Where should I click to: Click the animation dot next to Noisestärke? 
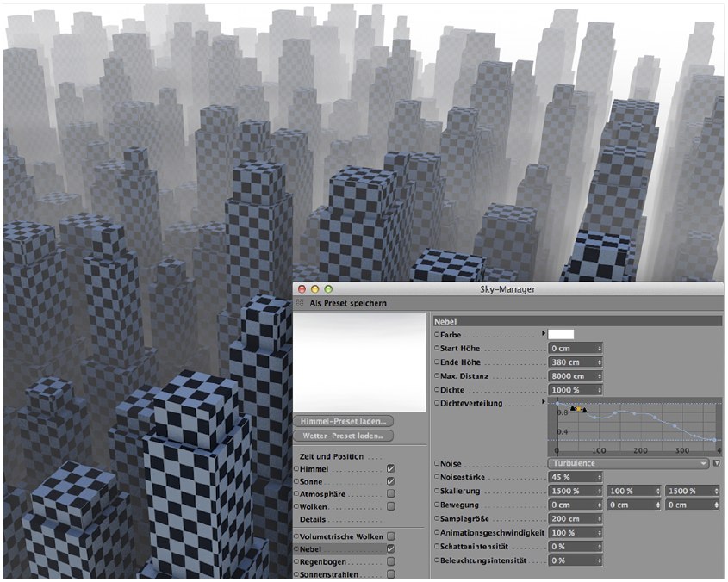point(437,477)
